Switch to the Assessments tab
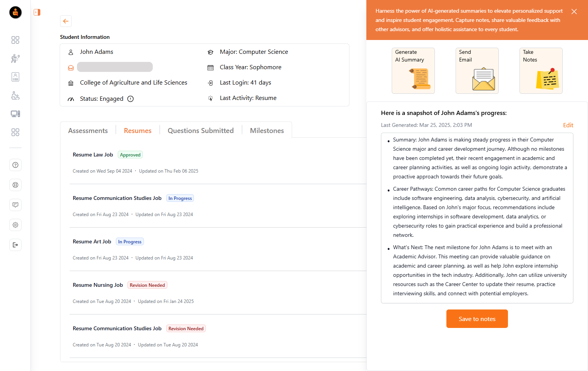 click(x=88, y=131)
